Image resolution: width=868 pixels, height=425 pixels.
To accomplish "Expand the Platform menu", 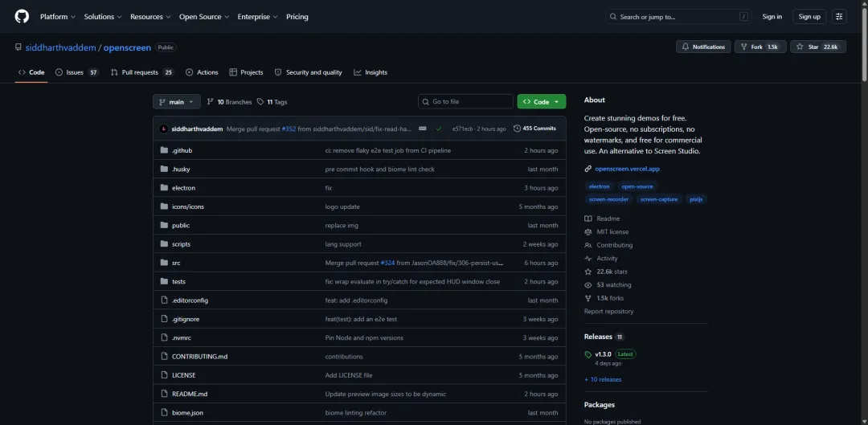I will point(58,17).
